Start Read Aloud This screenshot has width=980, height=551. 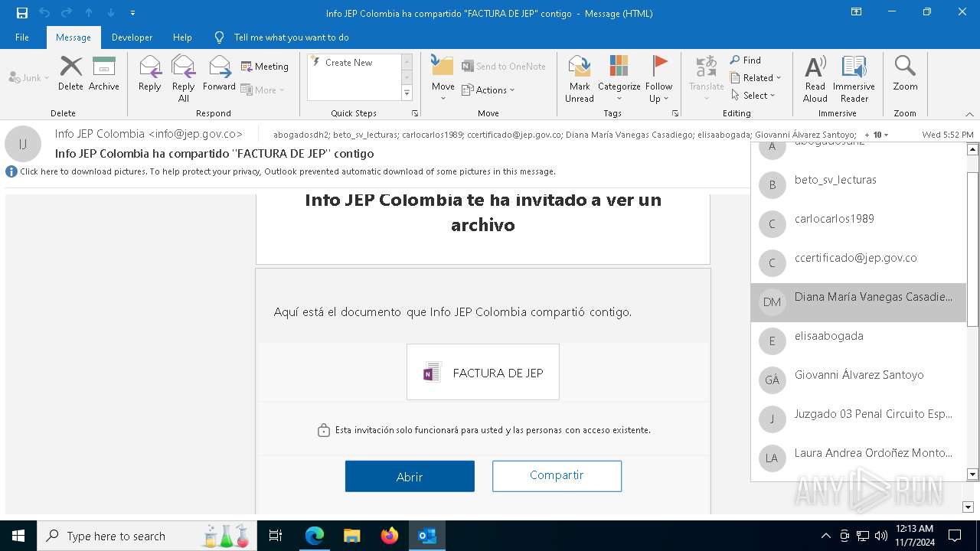(815, 79)
